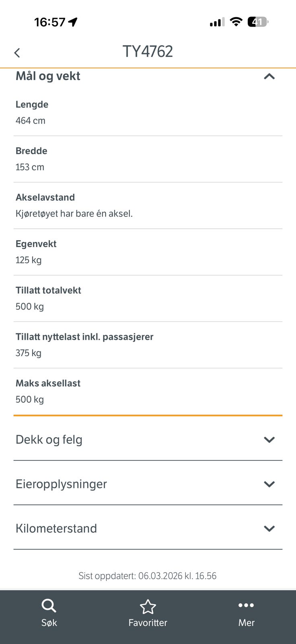Tap the battery level indicator
The width and height of the screenshot is (296, 644).
pos(258,22)
